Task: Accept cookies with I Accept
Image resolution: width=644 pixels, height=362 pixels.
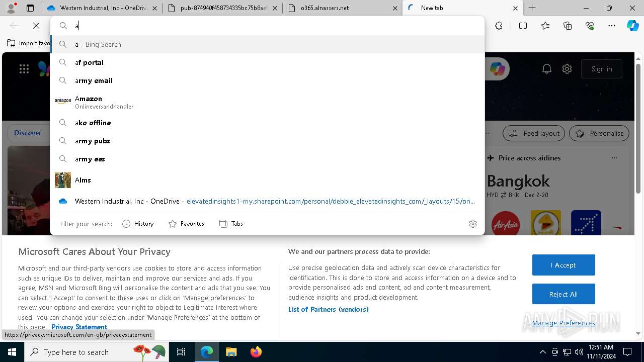Action: (563, 265)
